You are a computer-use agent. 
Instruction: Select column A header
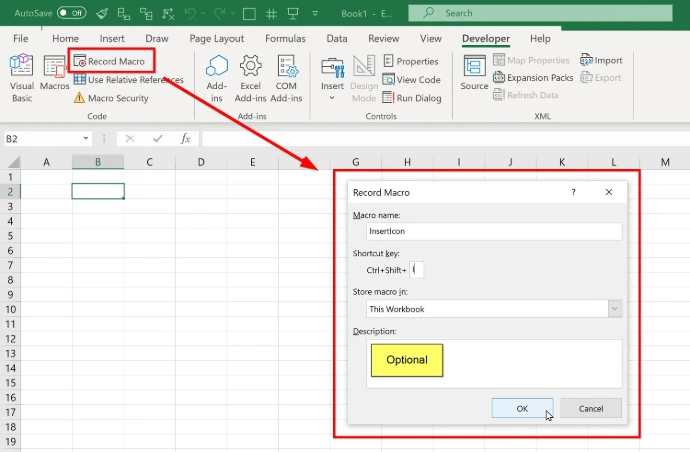(x=46, y=162)
